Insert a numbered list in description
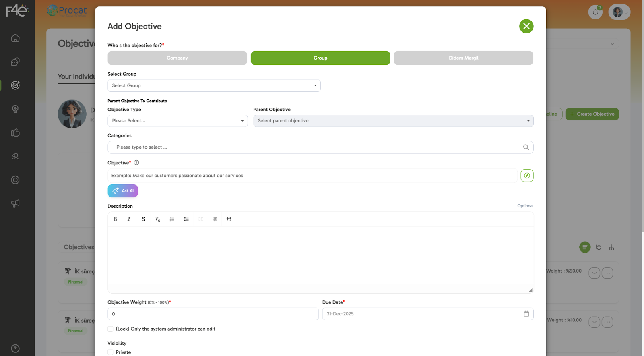The height and width of the screenshot is (356, 644). point(172,219)
